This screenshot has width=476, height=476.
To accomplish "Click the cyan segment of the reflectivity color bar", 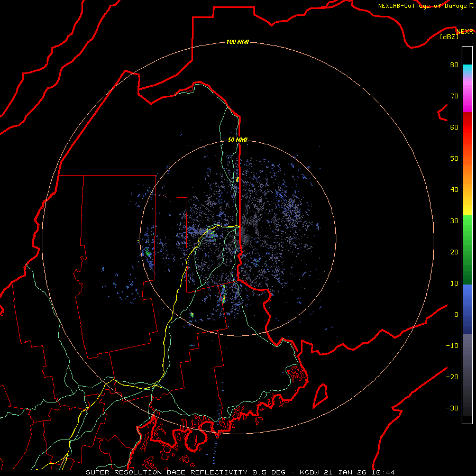I will pyautogui.click(x=467, y=69).
